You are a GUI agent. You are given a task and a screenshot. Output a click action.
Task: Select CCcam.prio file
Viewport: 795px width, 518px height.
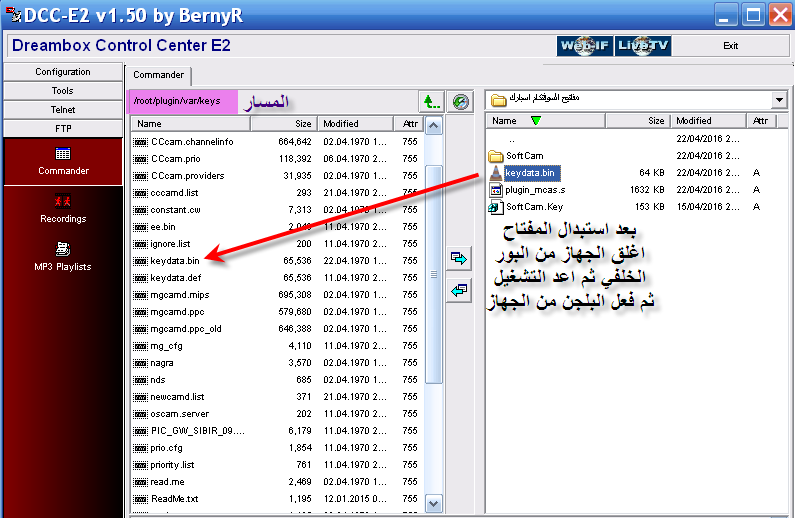pyautogui.click(x=175, y=159)
